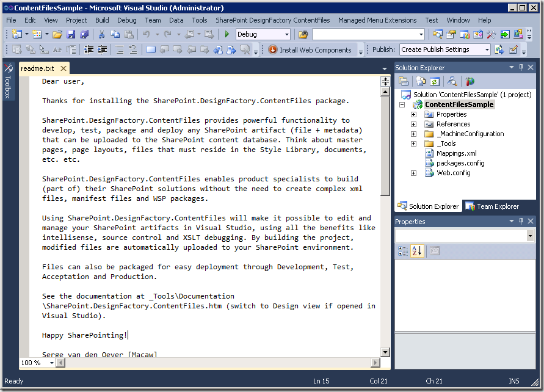Open the File menu
Viewport: 544px width, 392px height.
pos(11,20)
